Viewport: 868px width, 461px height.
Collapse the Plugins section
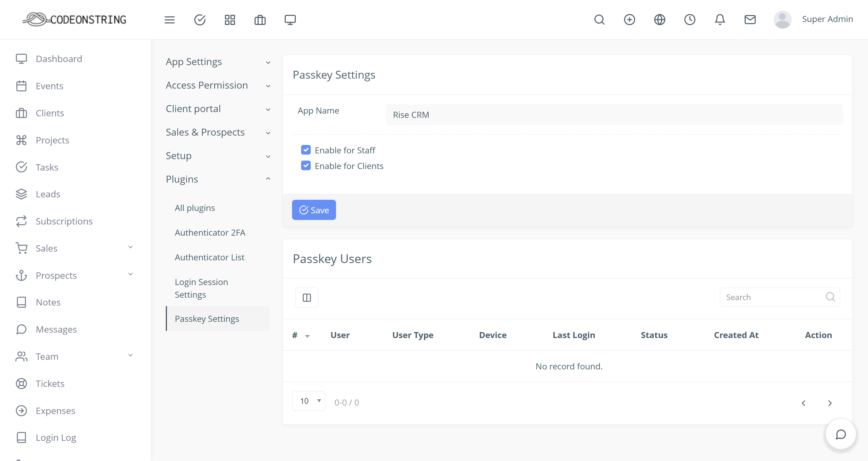(x=218, y=179)
